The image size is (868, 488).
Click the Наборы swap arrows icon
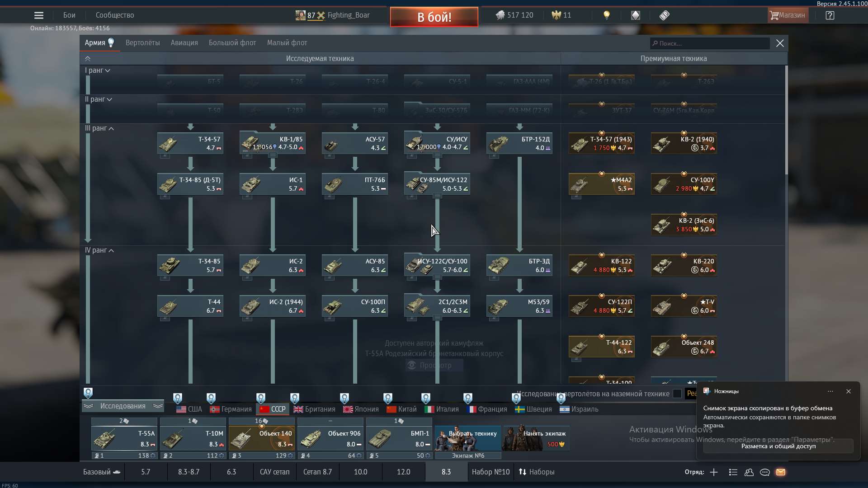pyautogui.click(x=523, y=472)
